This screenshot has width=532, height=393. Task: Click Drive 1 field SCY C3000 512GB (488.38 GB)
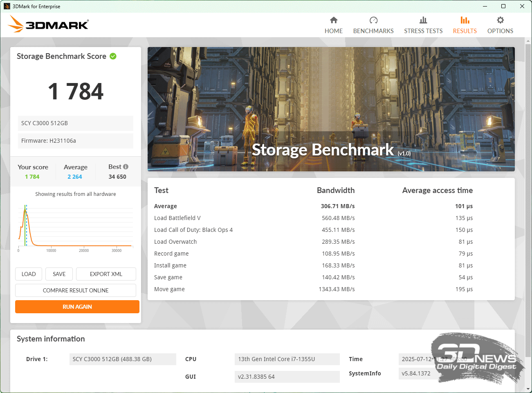123,359
